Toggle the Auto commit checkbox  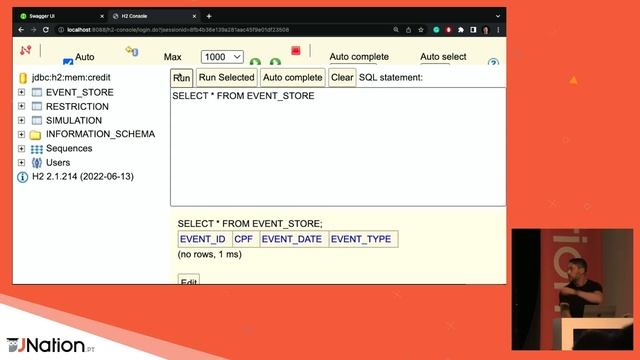[x=68, y=62]
